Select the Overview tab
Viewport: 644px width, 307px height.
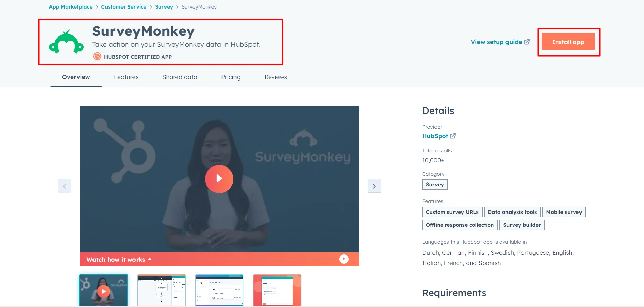click(x=76, y=77)
